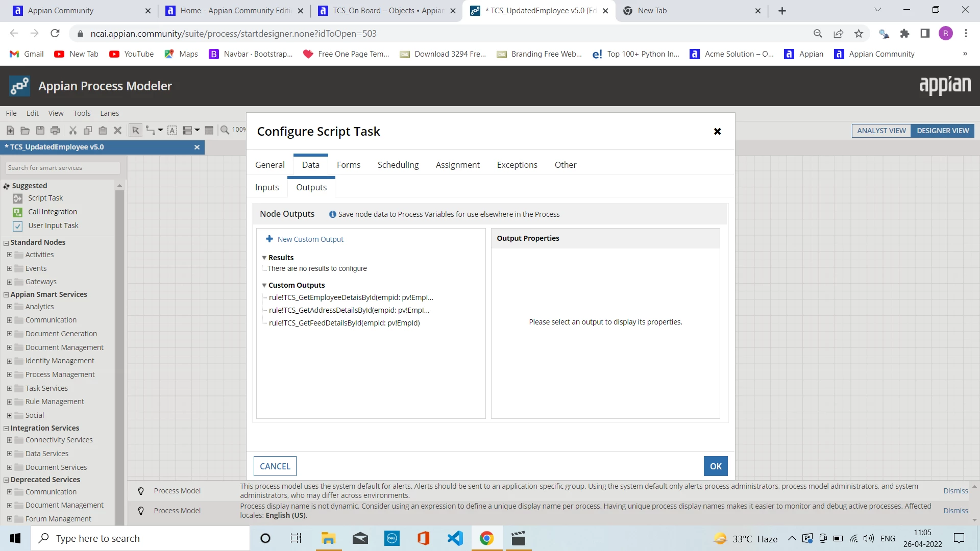Image resolution: width=980 pixels, height=551 pixels.
Task: Select the pointer arrow tool in toolbar
Action: click(135, 131)
